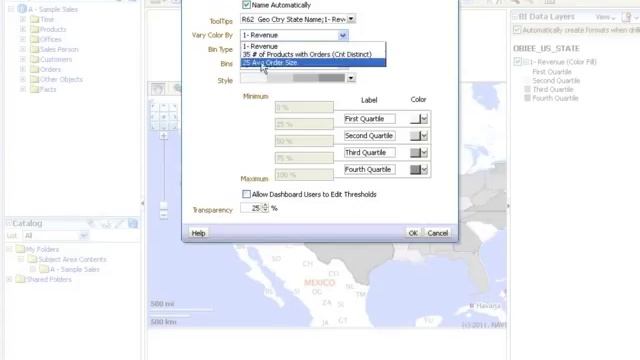Select the pan hand tool on map toolbar
This screenshot has width=640, height=360.
(158, 89)
